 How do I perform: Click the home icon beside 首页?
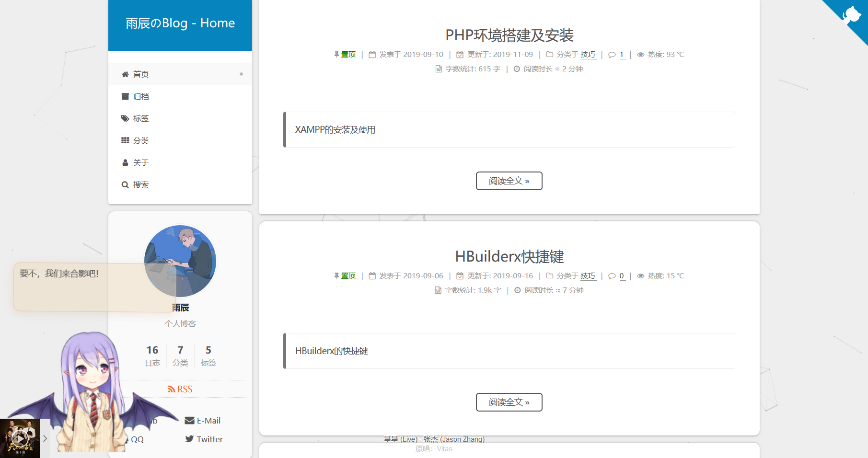click(125, 74)
